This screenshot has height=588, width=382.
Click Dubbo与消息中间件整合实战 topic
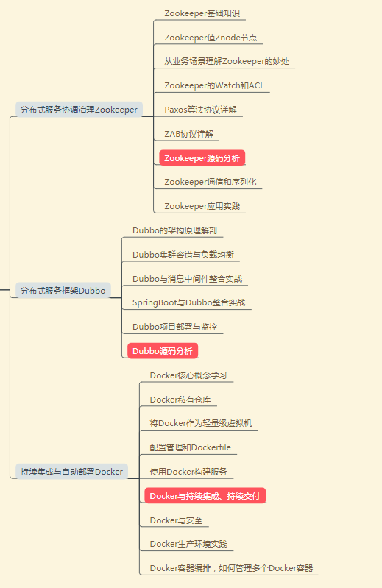[188, 279]
